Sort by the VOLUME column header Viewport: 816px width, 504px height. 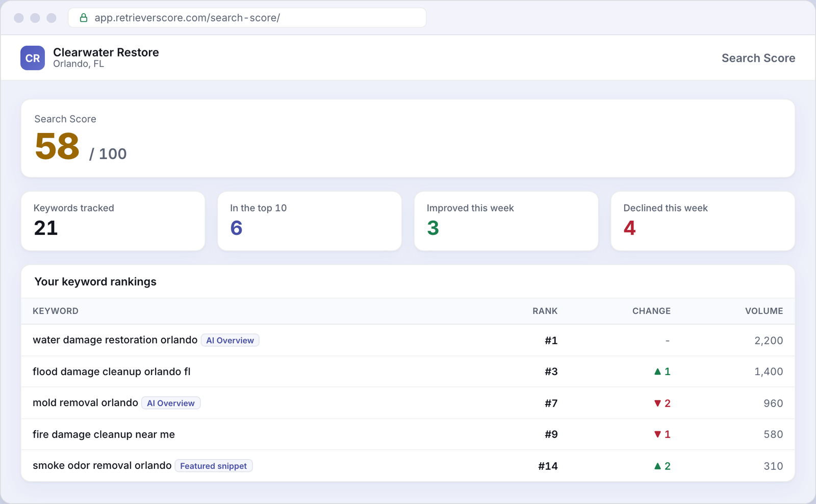764,311
